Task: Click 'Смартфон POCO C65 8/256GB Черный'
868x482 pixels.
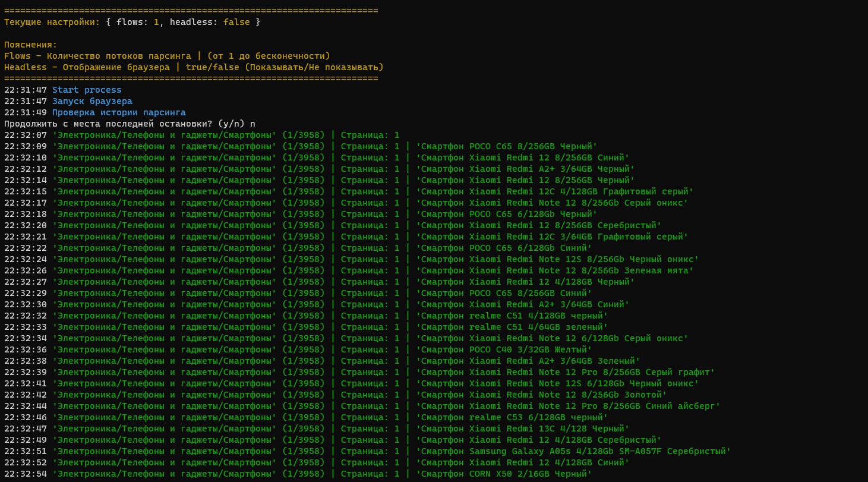Action: click(x=507, y=146)
